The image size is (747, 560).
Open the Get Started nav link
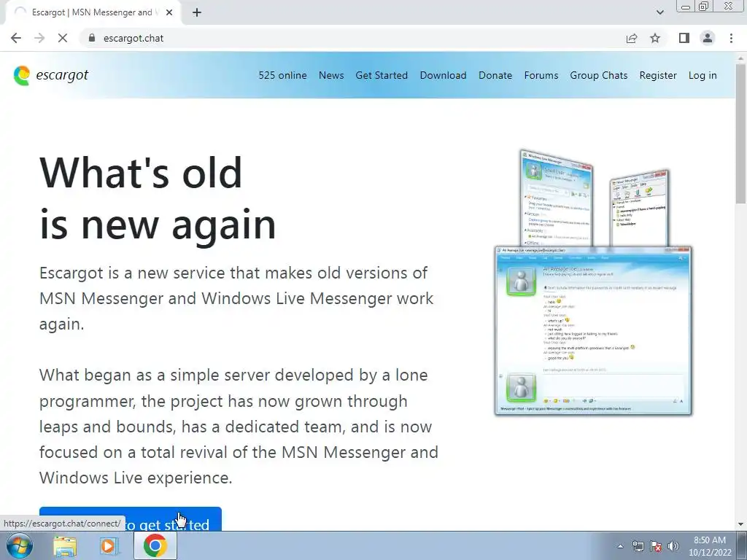click(x=382, y=75)
